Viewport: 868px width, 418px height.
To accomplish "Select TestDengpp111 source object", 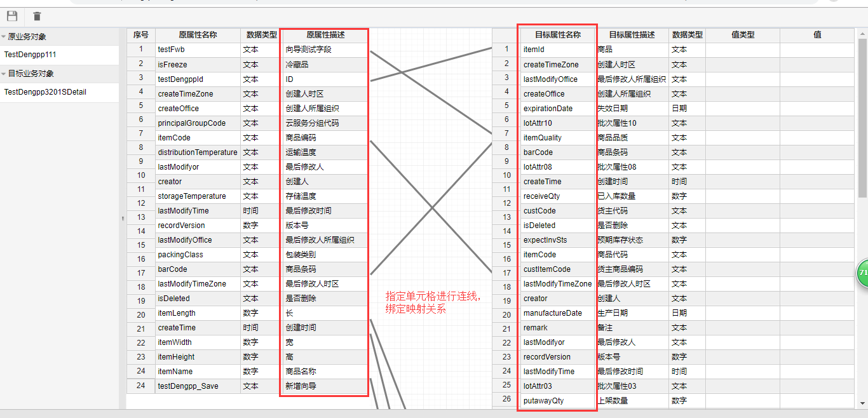I will 31,55.
